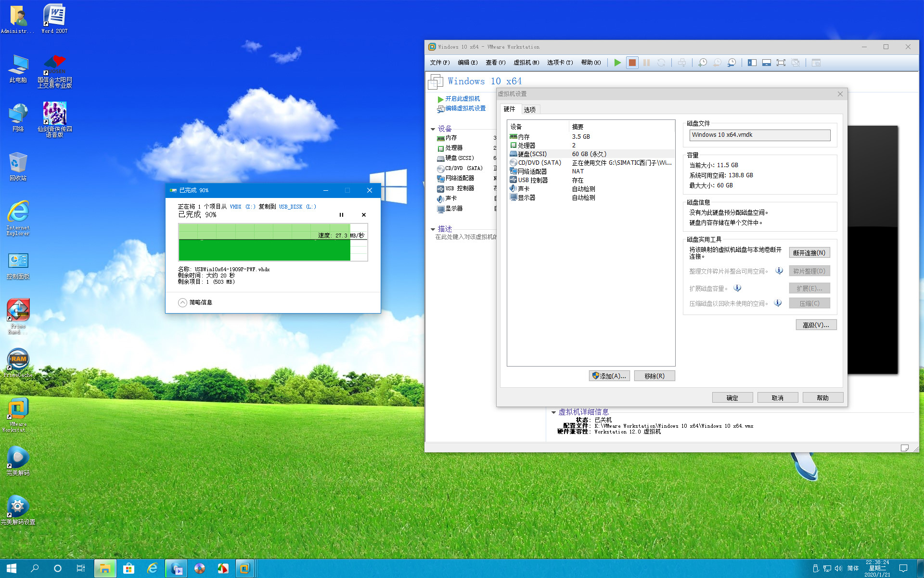This screenshot has width=924, height=578.
Task: Open the Word 2007 desktop shortcut
Action: click(54, 19)
